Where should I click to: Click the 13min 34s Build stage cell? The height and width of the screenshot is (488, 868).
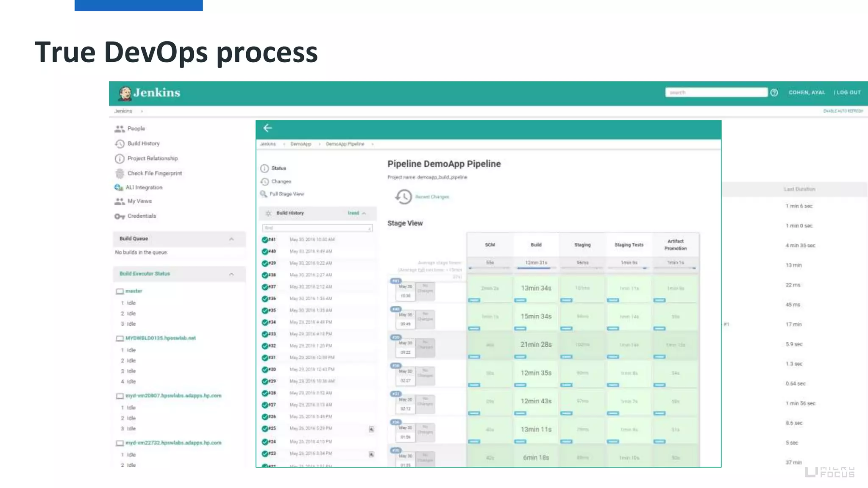(536, 288)
